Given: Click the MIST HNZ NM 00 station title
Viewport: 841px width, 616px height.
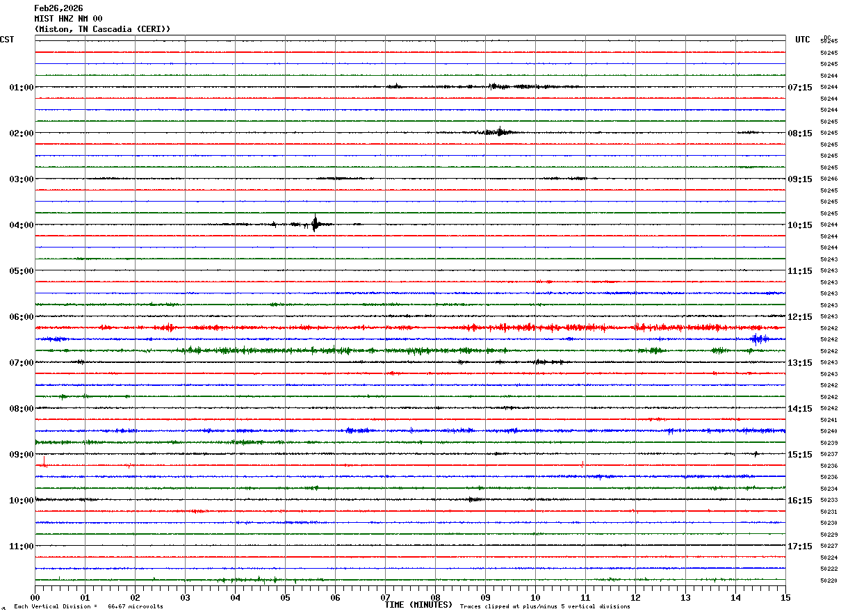Looking at the screenshot, I should [x=68, y=19].
